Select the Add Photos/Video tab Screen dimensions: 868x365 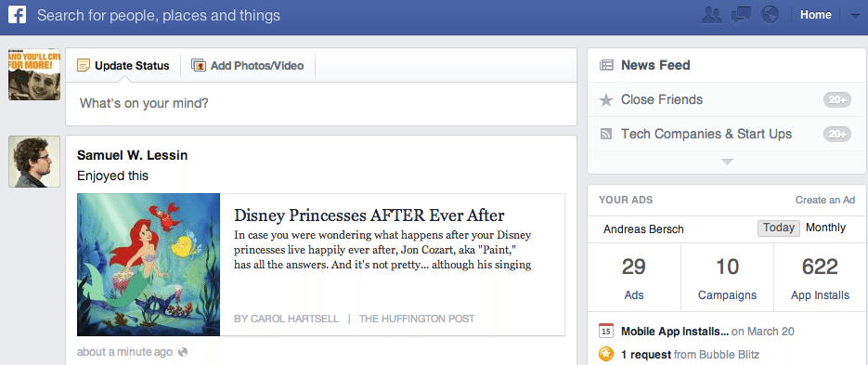coord(248,65)
